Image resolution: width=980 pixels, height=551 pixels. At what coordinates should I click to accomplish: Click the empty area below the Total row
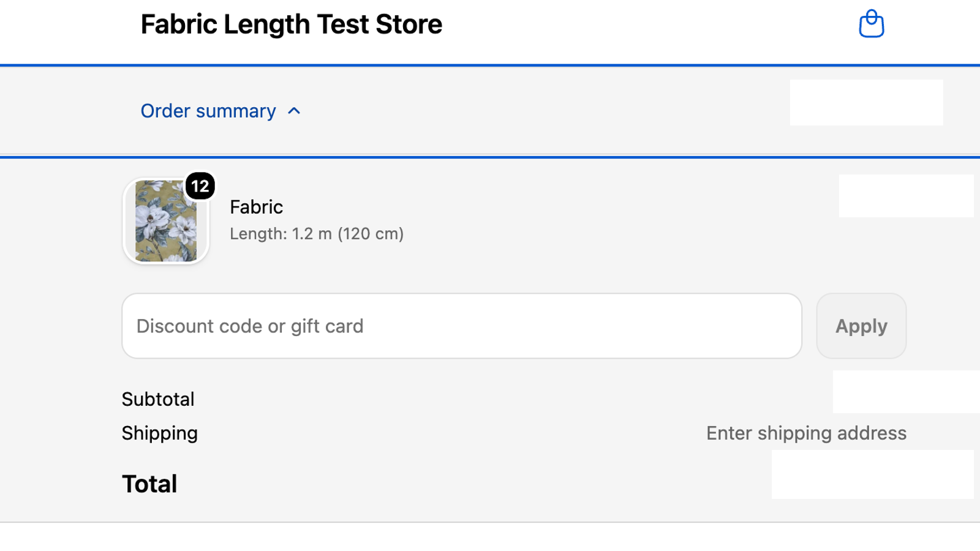490,537
